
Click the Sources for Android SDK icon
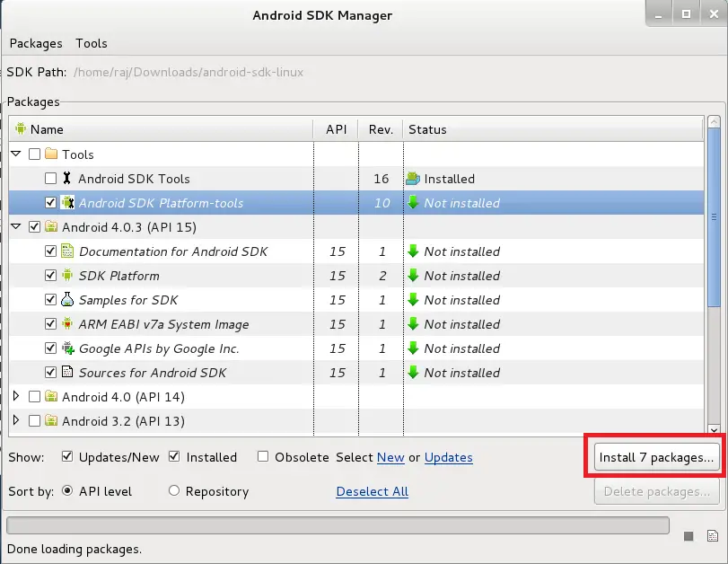pyautogui.click(x=67, y=372)
